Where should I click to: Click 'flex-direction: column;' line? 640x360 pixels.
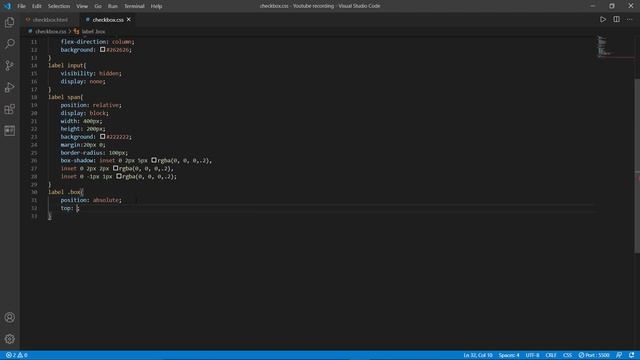tap(97, 42)
